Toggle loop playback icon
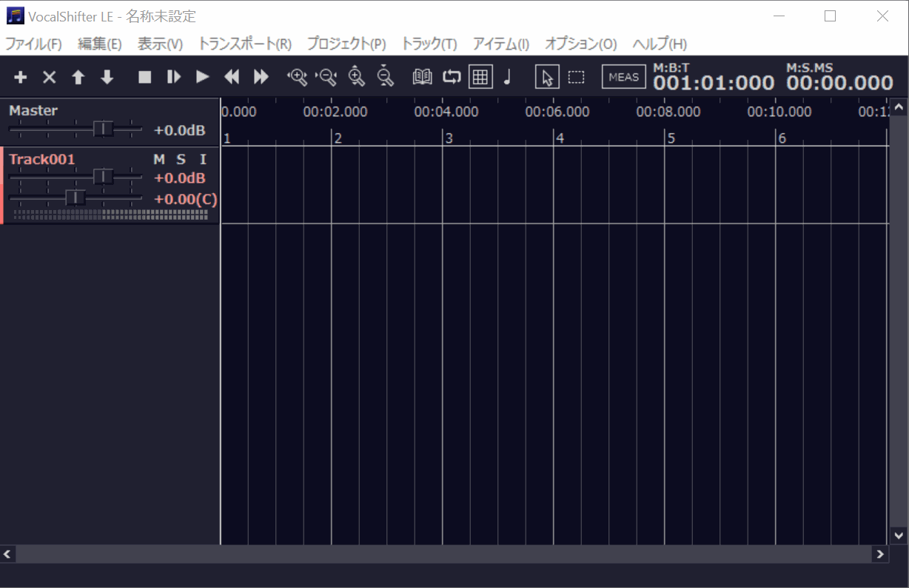 coord(452,77)
